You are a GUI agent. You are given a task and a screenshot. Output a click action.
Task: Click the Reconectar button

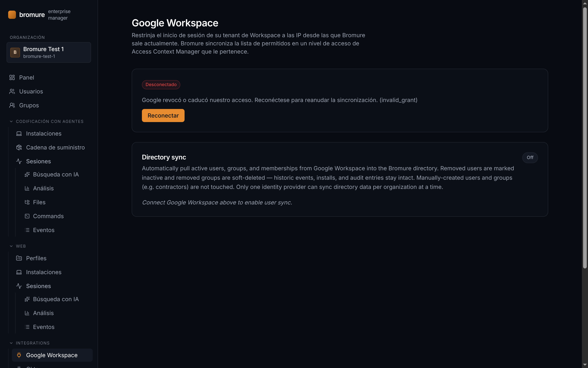click(163, 116)
